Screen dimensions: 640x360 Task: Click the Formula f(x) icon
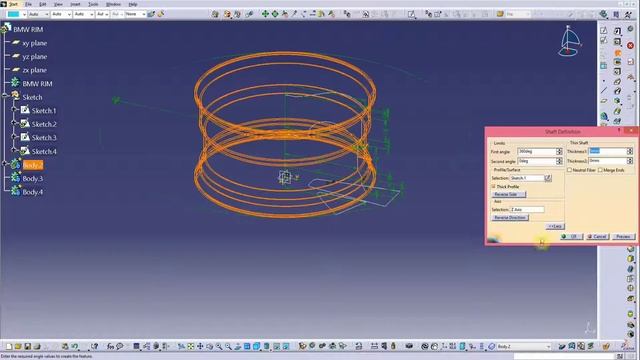tap(110, 347)
